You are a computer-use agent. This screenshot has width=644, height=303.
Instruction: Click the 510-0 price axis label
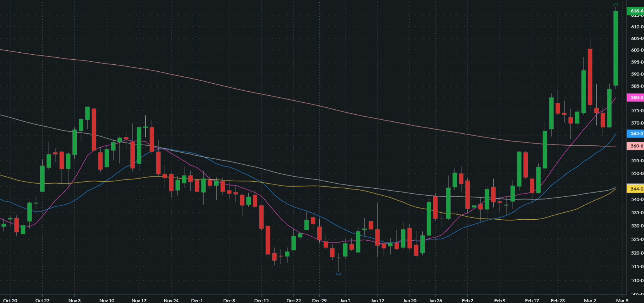[637, 281]
